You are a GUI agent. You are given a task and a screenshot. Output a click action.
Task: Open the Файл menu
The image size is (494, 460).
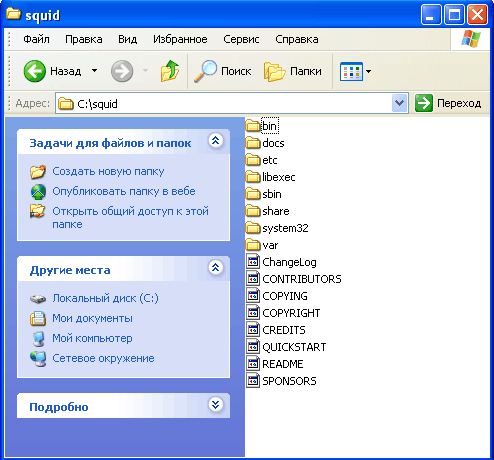click(36, 39)
